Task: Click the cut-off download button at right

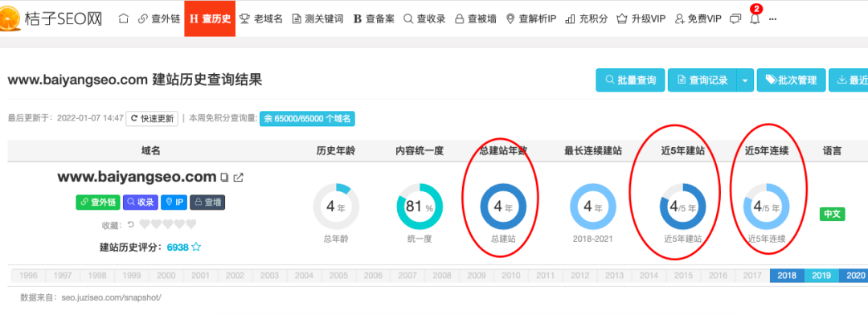Action: pyautogui.click(x=848, y=80)
